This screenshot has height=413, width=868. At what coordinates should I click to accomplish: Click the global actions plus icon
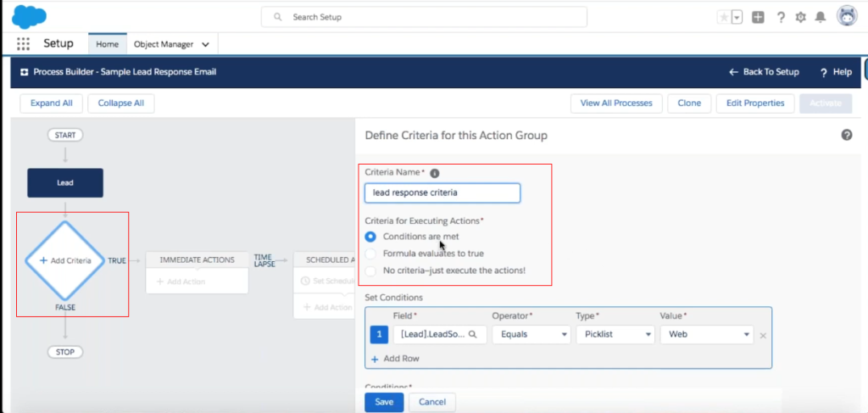click(758, 17)
